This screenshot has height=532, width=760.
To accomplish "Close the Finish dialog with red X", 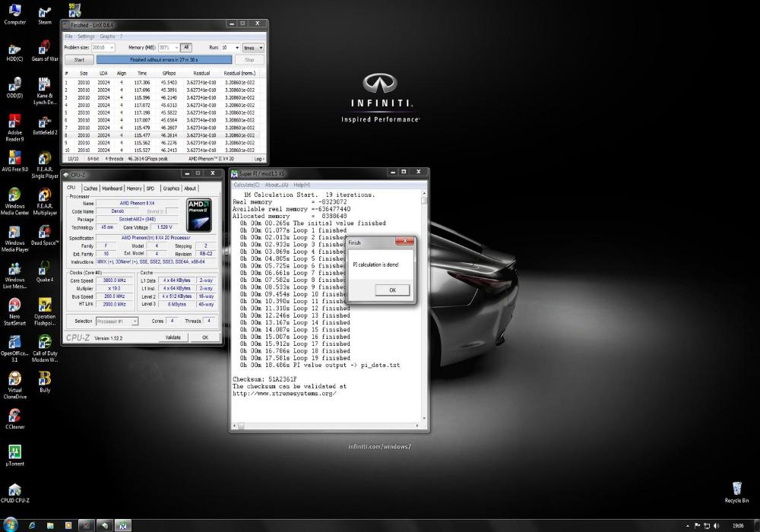I will 404,241.
